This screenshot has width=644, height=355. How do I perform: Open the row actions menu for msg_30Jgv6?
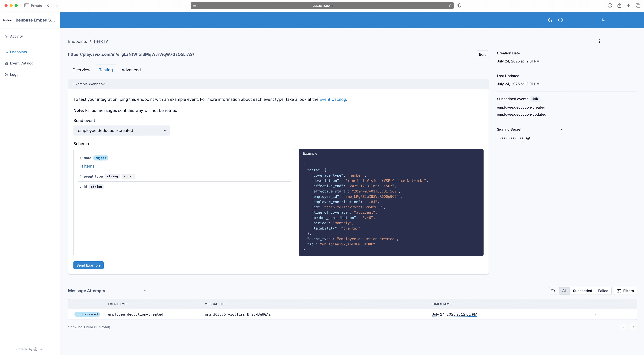pos(595,314)
